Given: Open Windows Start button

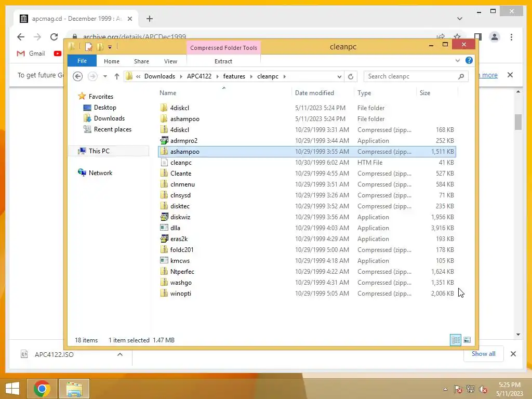Looking at the screenshot, I should pyautogui.click(x=12, y=389).
